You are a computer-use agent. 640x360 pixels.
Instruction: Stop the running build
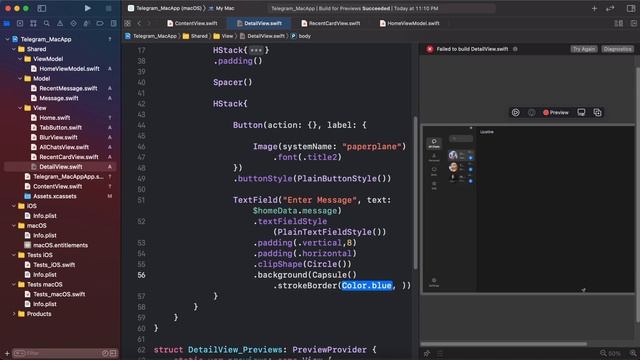[x=109, y=8]
